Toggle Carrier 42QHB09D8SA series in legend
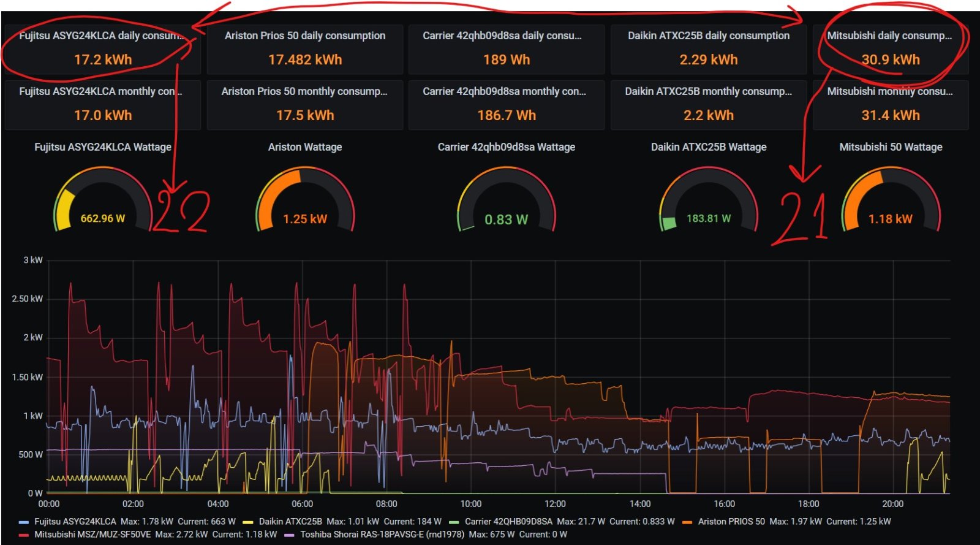The width and height of the screenshot is (980, 545). pyautogui.click(x=508, y=522)
